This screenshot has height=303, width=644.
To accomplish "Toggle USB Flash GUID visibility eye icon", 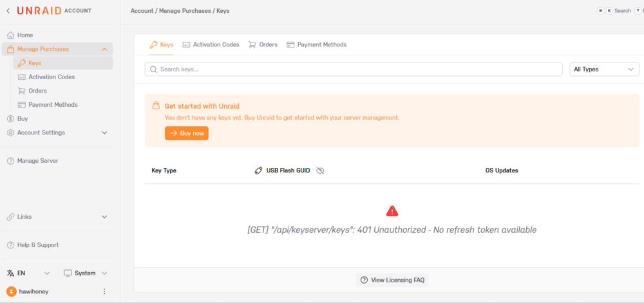I will coord(320,170).
